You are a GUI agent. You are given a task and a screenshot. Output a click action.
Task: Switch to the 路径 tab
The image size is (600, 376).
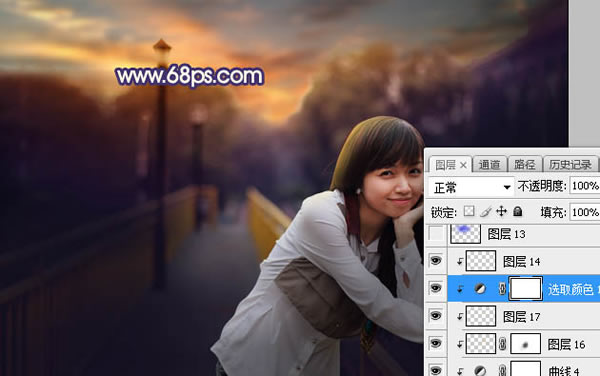point(524,165)
